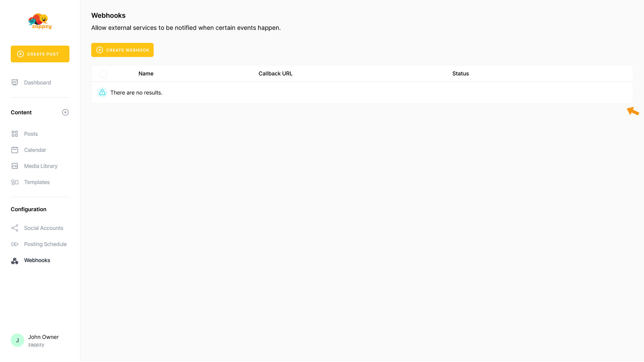Image resolution: width=644 pixels, height=362 pixels.
Task: Click the Posting Schedule fast-forward icon
Action: 15,244
